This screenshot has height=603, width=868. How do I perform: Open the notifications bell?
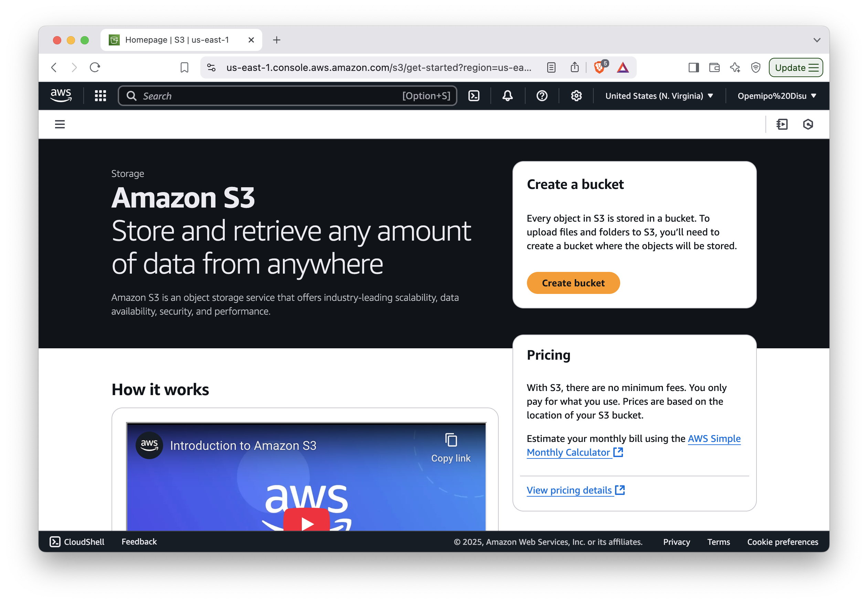tap(507, 96)
